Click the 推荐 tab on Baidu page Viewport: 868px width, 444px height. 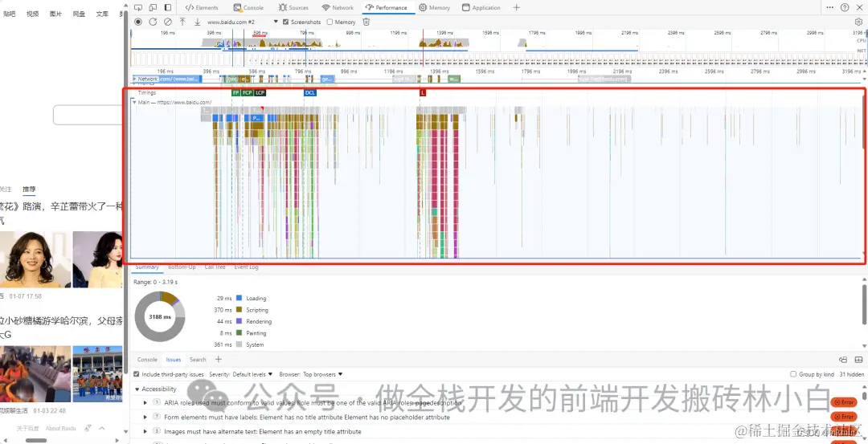click(x=30, y=189)
